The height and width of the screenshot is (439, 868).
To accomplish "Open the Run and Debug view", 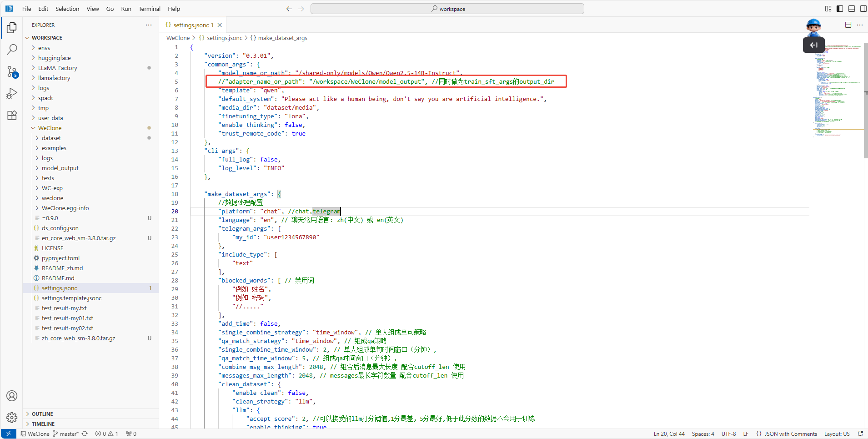I will pos(12,93).
